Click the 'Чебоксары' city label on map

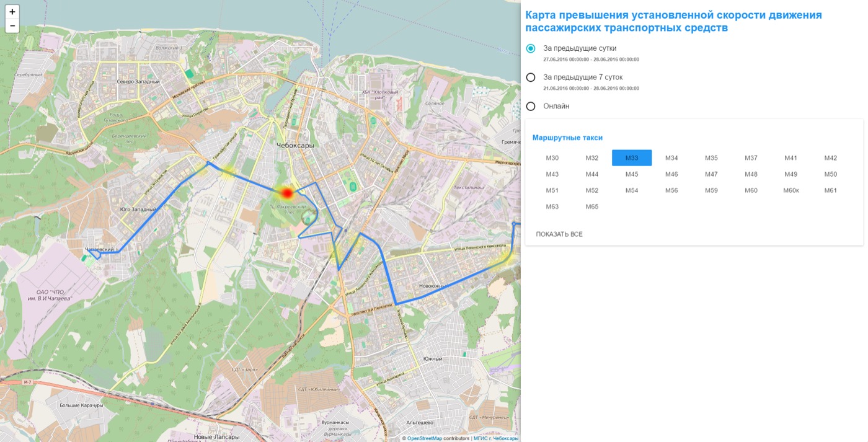coord(295,145)
